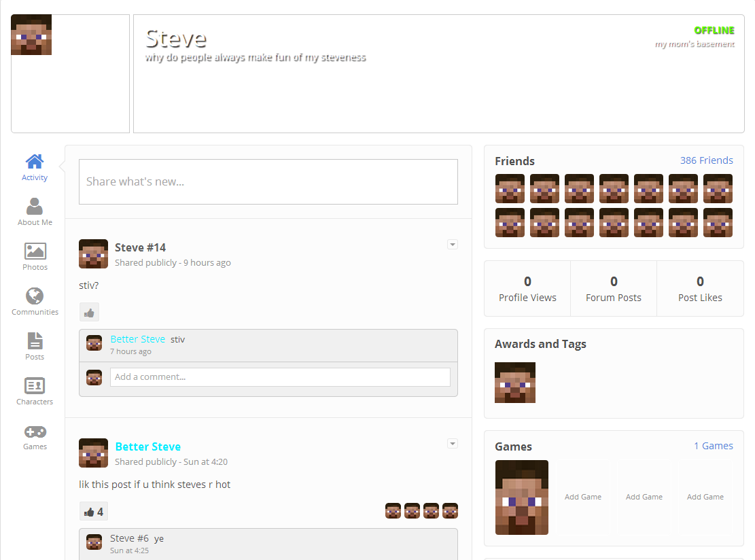This screenshot has height=560, width=755.
Task: Like the Steve #14 'stiv?' post
Action: (x=89, y=313)
